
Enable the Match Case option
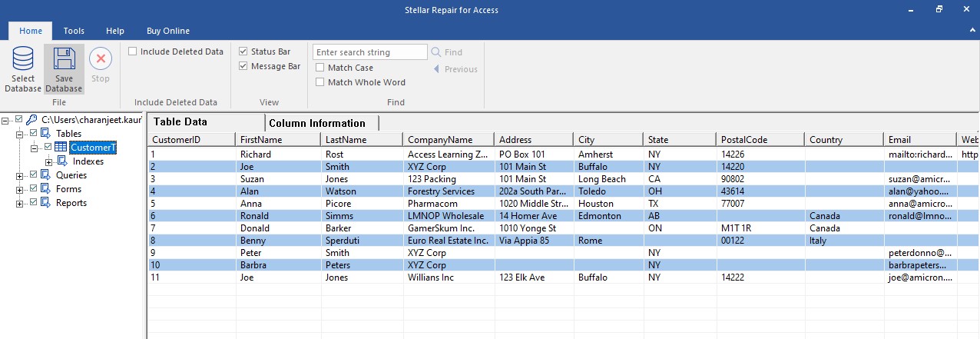pos(320,68)
